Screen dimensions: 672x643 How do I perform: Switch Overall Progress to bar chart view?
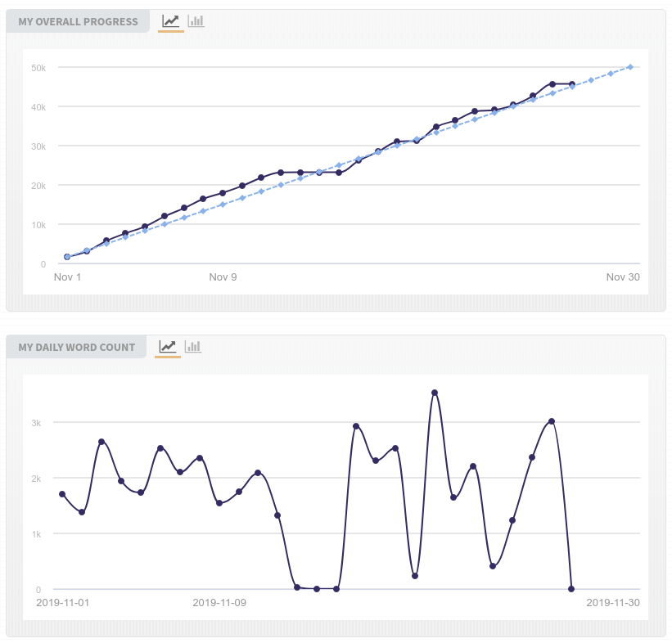196,21
